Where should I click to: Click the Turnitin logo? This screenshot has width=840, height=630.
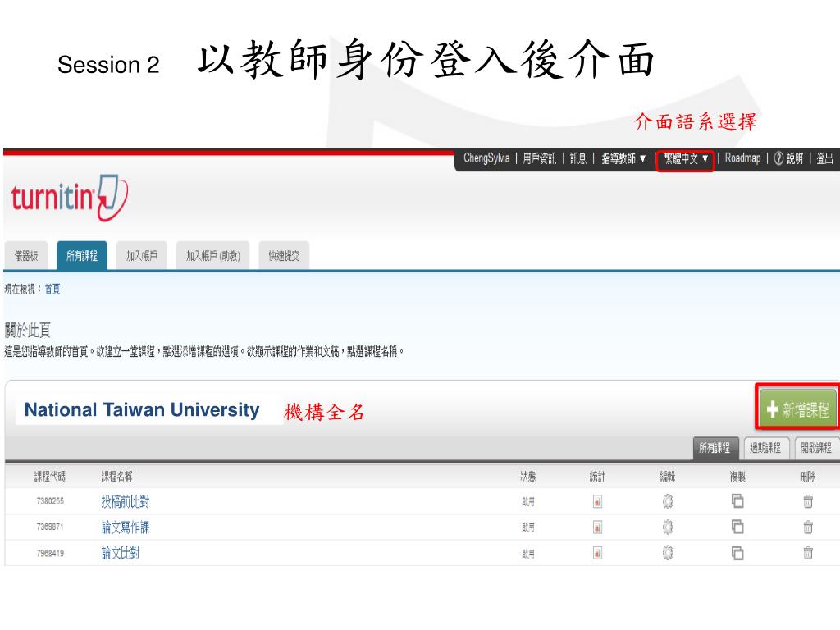pyautogui.click(x=69, y=197)
